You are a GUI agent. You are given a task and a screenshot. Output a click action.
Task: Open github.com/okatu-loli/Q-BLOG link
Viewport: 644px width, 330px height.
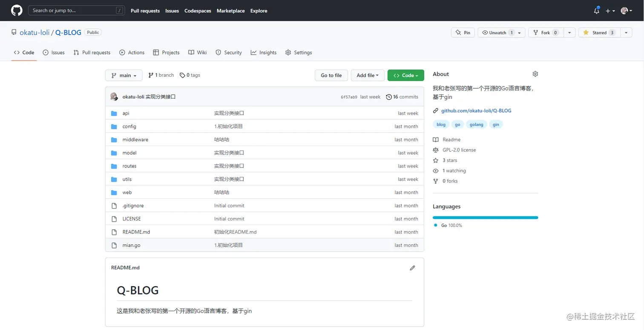(476, 111)
